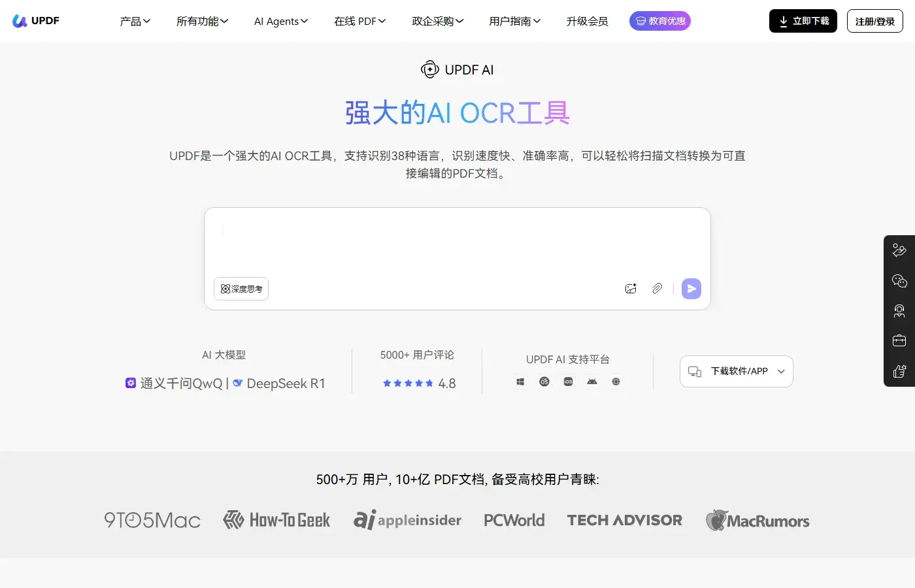Select the iOS platform icon
Viewport: 915px width, 588px height.
(568, 382)
